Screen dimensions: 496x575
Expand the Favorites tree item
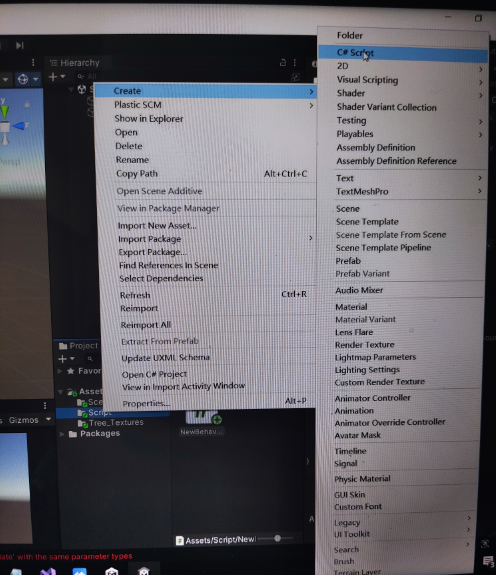coord(60,371)
